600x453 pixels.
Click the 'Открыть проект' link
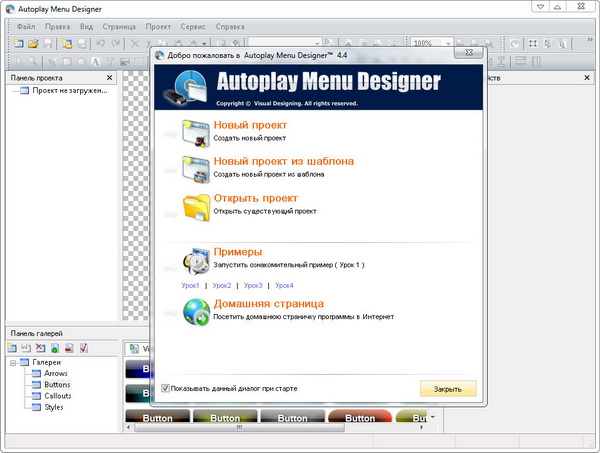(256, 198)
